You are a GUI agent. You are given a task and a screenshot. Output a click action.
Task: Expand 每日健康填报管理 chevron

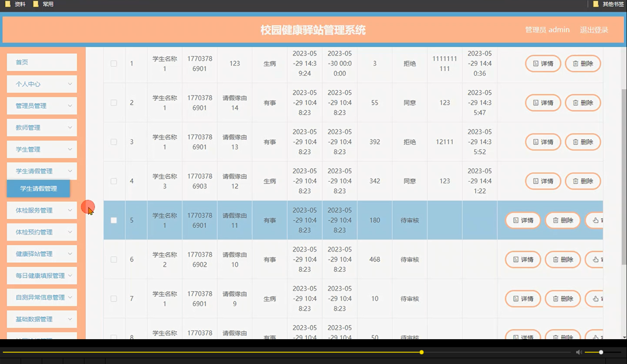click(70, 275)
